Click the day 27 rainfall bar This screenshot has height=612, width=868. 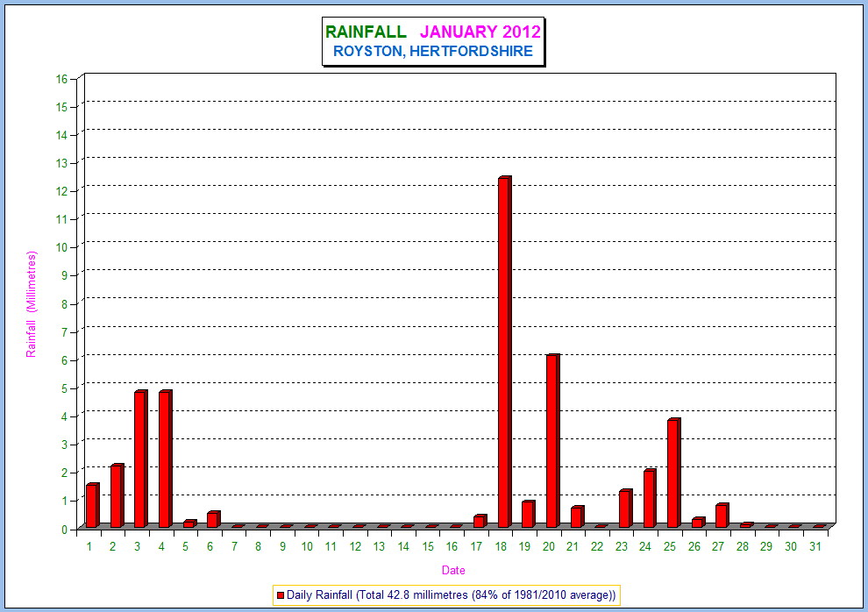pos(721,516)
